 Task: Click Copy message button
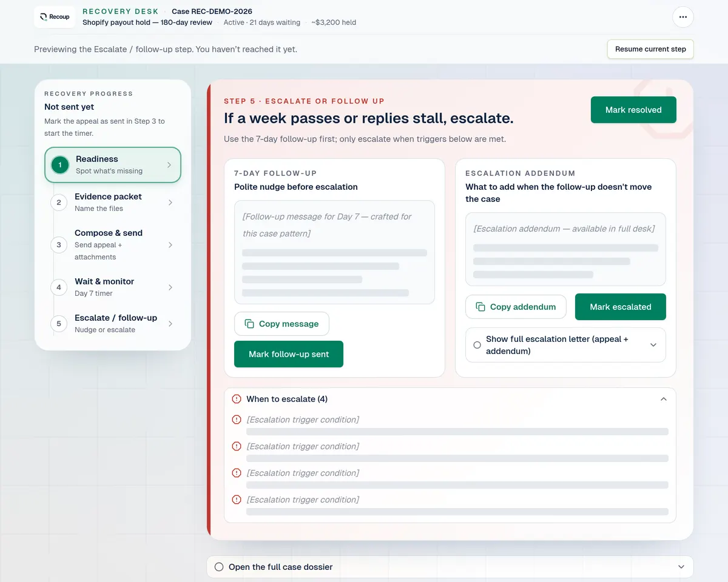[x=281, y=324]
